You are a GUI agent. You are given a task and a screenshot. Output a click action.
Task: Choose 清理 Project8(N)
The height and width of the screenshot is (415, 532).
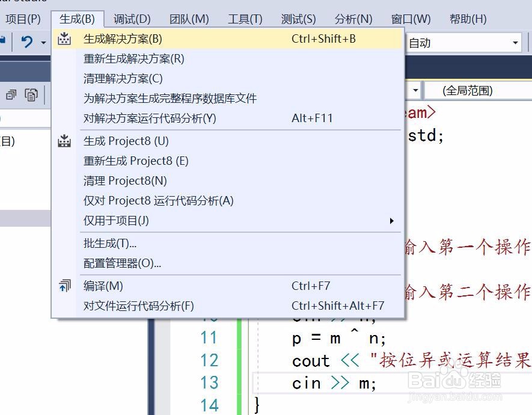(x=228, y=180)
